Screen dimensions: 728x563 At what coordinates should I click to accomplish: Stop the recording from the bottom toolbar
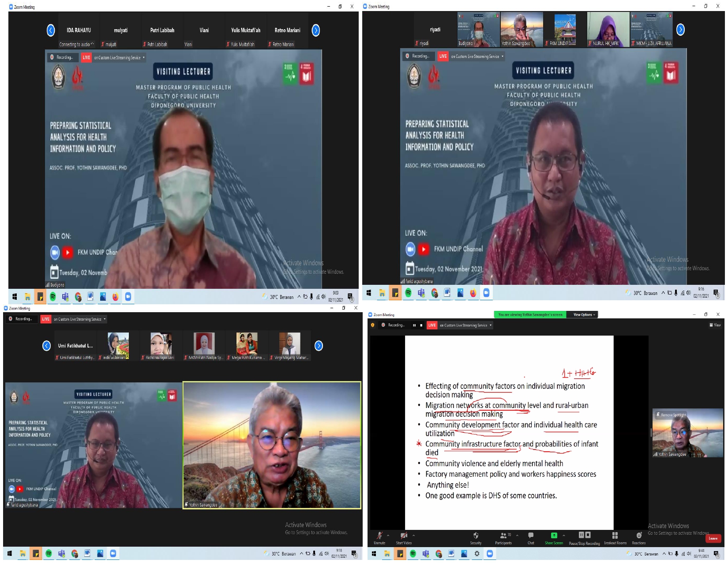[x=588, y=535]
